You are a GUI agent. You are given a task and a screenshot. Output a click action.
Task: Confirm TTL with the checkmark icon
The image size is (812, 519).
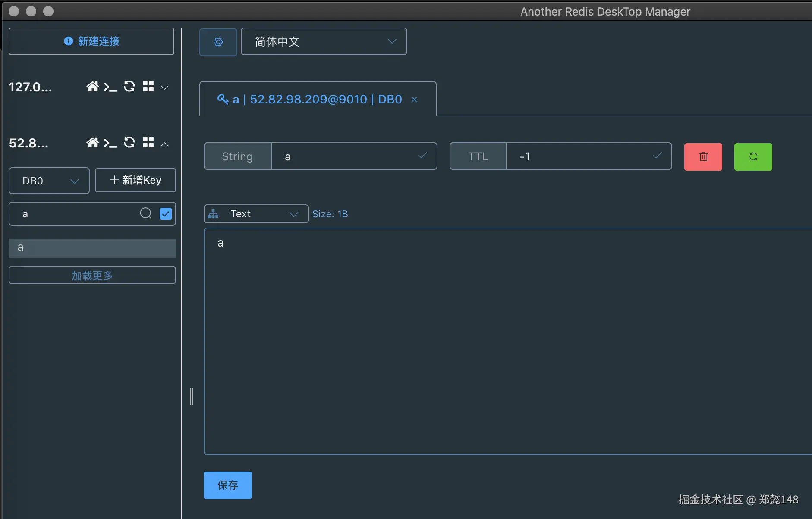pos(658,156)
